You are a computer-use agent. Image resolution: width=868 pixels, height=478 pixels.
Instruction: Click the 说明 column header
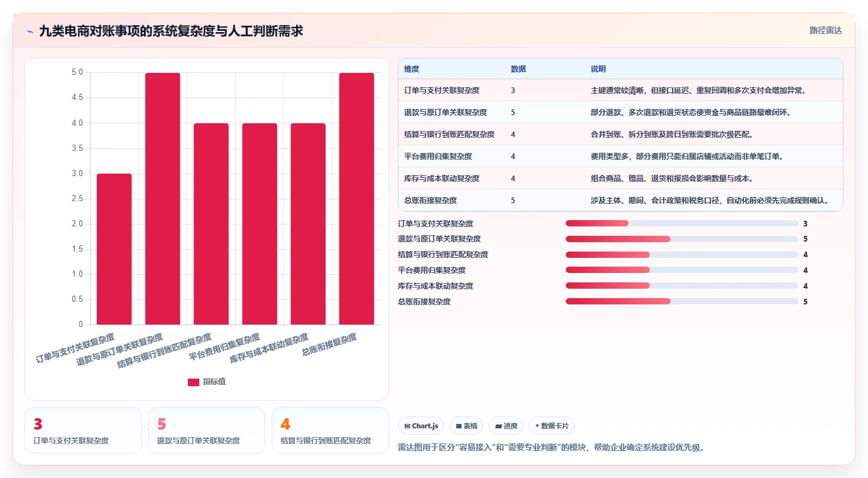click(x=598, y=69)
